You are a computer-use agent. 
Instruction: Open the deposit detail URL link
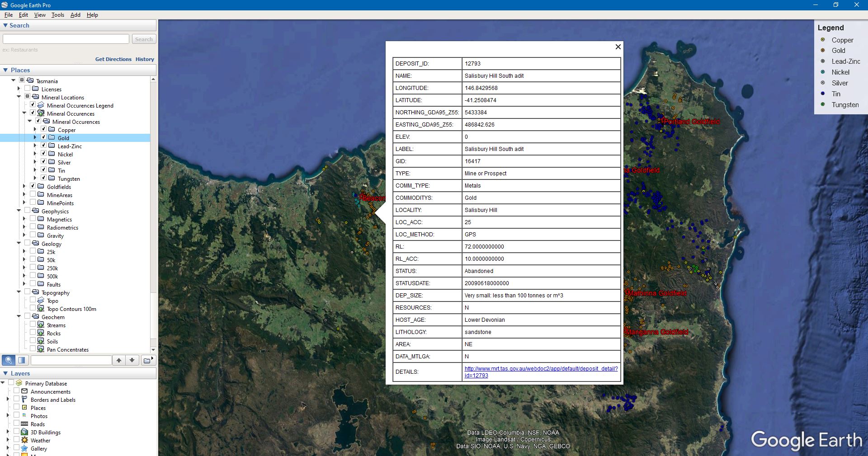pyautogui.click(x=541, y=372)
